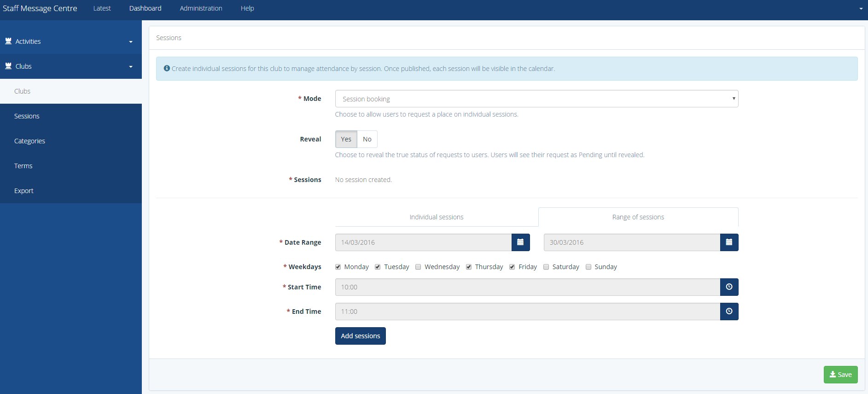Screen dimensions: 868x394
Task: Toggle the Monday checkbox
Action: 338,267
